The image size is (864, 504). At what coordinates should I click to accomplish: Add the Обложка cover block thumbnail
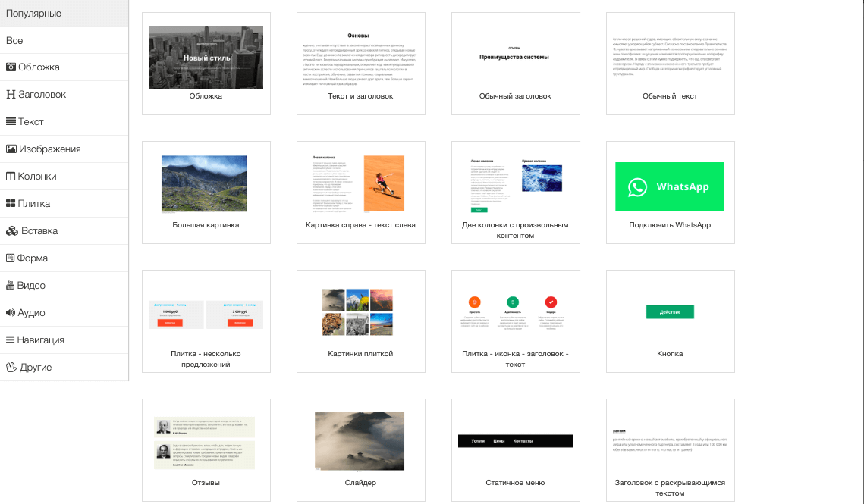point(206,64)
